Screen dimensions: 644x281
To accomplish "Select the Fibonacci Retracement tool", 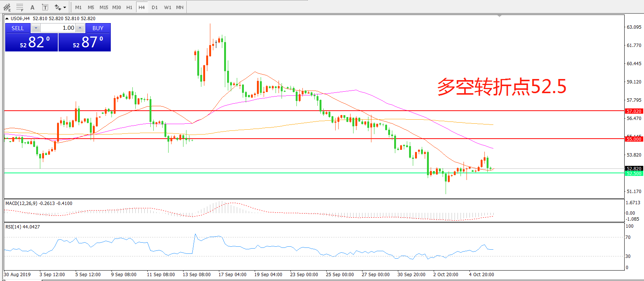I will coord(20,7).
